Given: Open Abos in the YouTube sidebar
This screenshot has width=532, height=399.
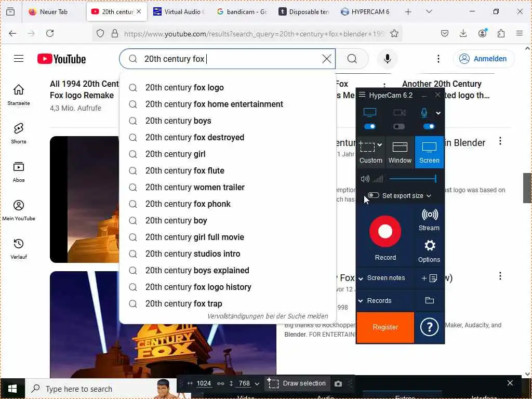Looking at the screenshot, I should 19,171.
